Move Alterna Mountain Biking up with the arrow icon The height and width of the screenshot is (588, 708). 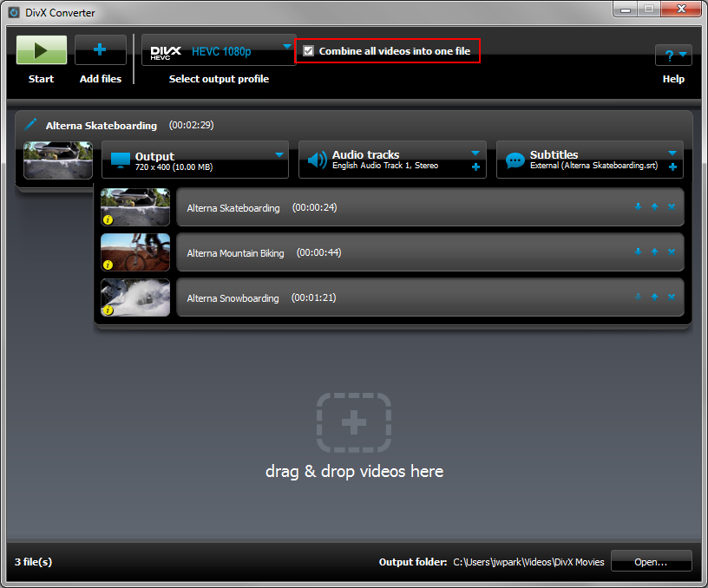pyautogui.click(x=654, y=252)
